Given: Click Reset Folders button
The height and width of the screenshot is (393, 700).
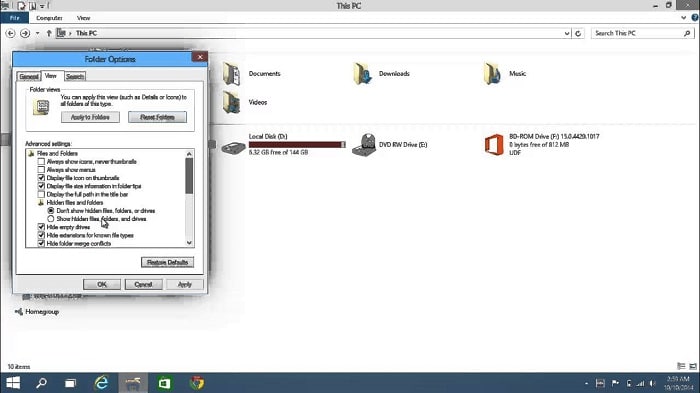Looking at the screenshot, I should [x=158, y=117].
